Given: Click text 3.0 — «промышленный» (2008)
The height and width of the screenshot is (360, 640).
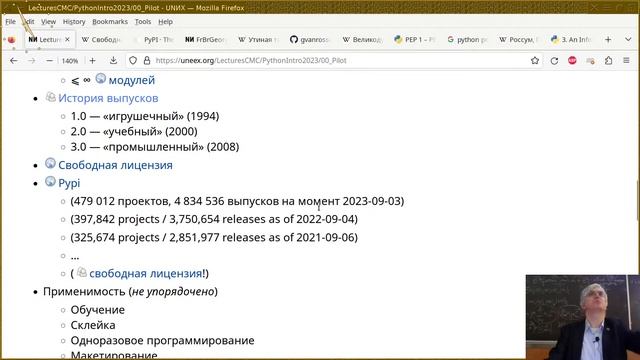Looking at the screenshot, I should coord(155,147).
